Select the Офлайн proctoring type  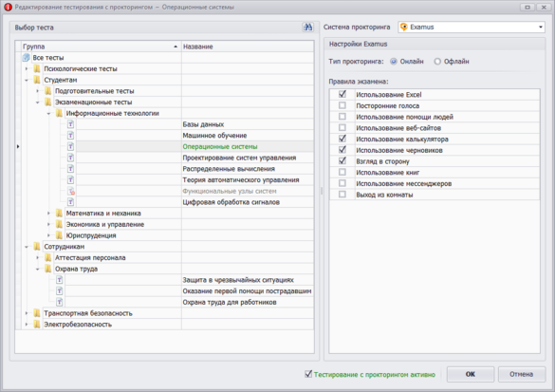coord(437,62)
